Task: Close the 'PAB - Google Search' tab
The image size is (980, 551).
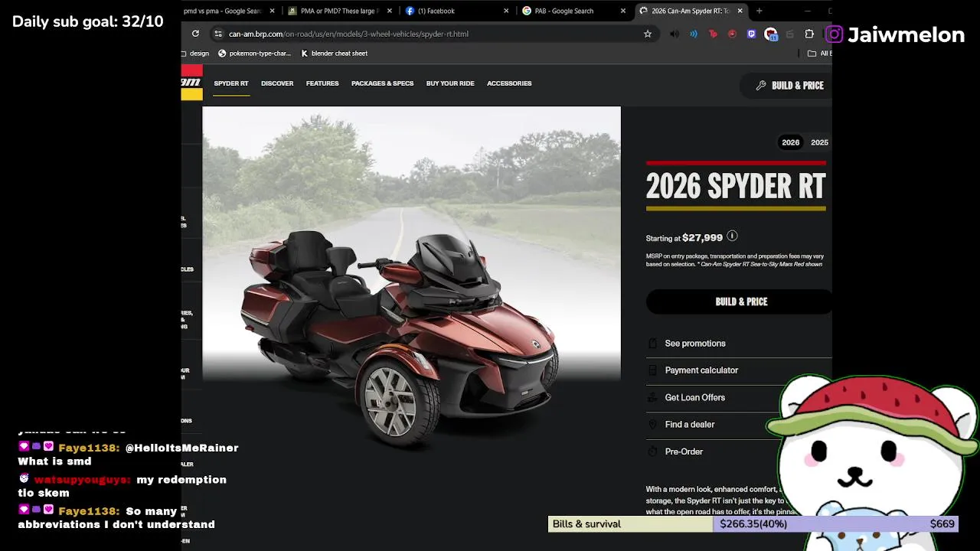Action: 622,11
